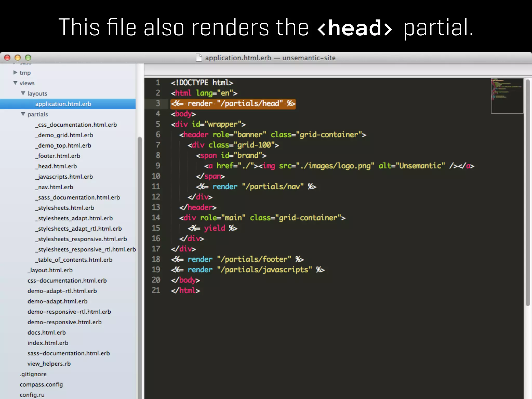This screenshot has height=399, width=532.
Task: Collapse the partials folder triangle
Action: 23,114
